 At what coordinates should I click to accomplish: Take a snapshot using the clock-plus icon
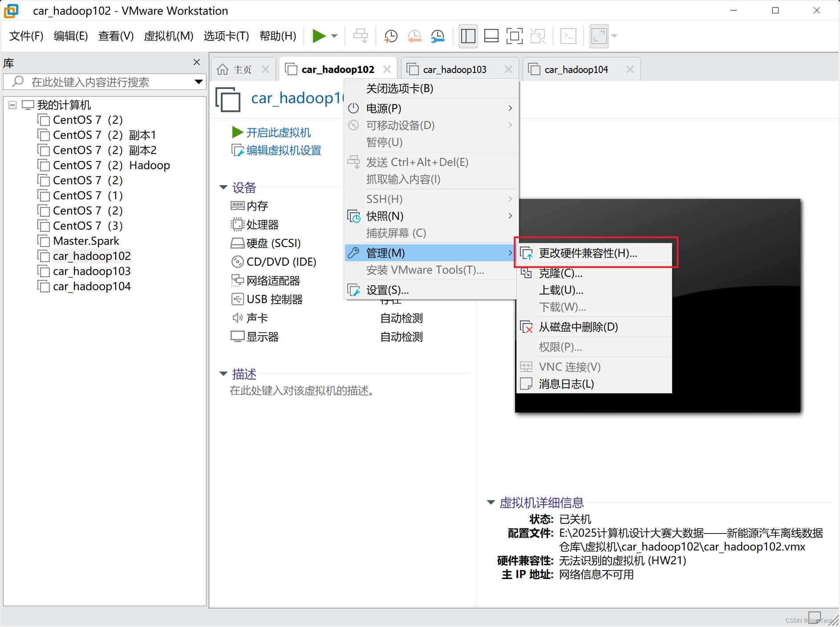390,36
